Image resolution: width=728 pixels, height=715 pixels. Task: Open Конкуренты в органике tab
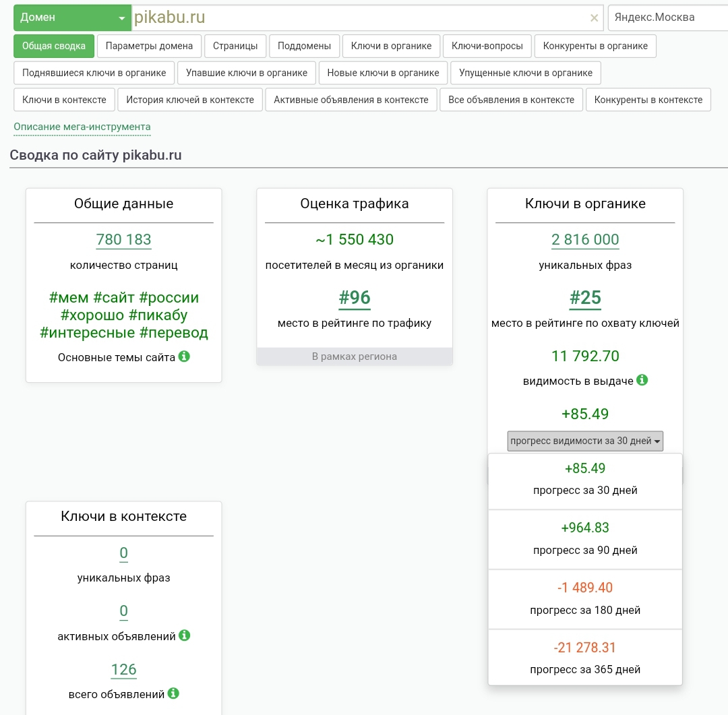point(595,46)
